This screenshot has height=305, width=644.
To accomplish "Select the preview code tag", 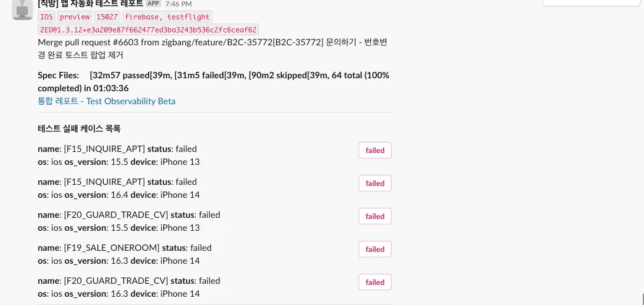I will click(x=75, y=17).
